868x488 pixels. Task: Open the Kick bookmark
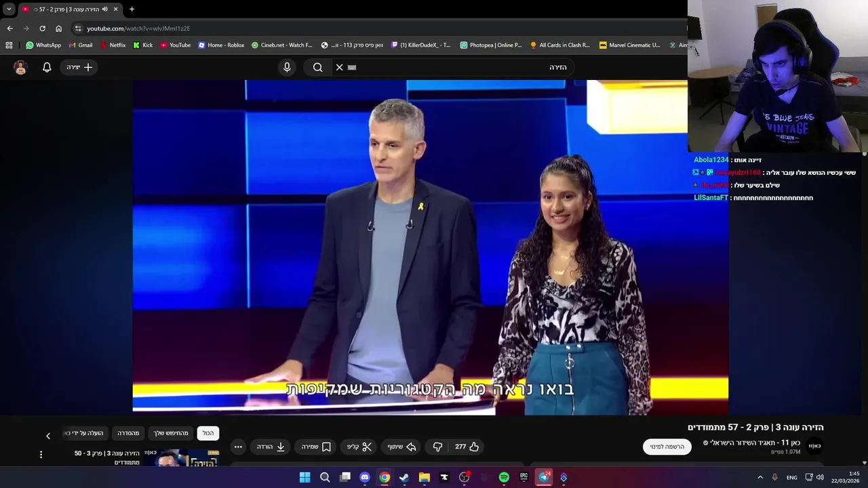(143, 45)
